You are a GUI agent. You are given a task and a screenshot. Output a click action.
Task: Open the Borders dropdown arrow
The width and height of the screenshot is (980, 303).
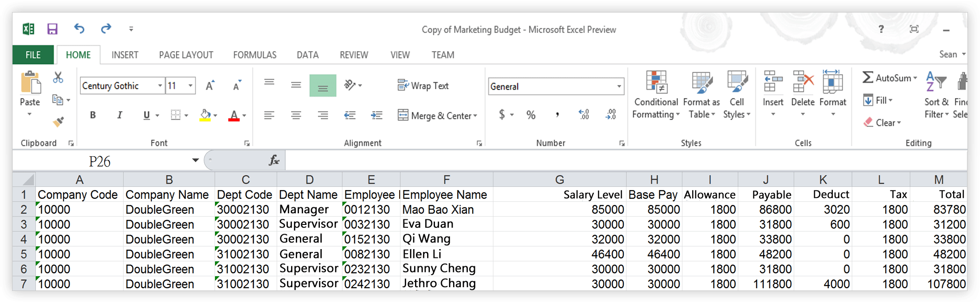(187, 115)
